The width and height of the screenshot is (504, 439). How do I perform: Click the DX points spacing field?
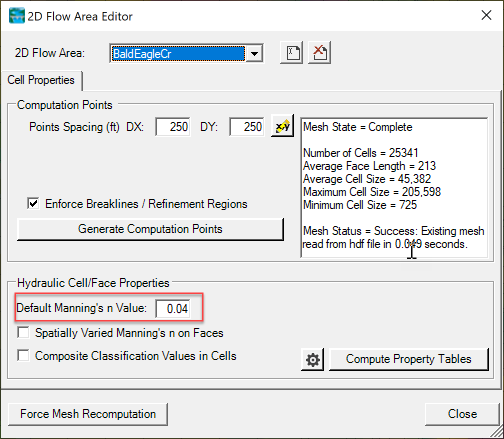(173, 127)
